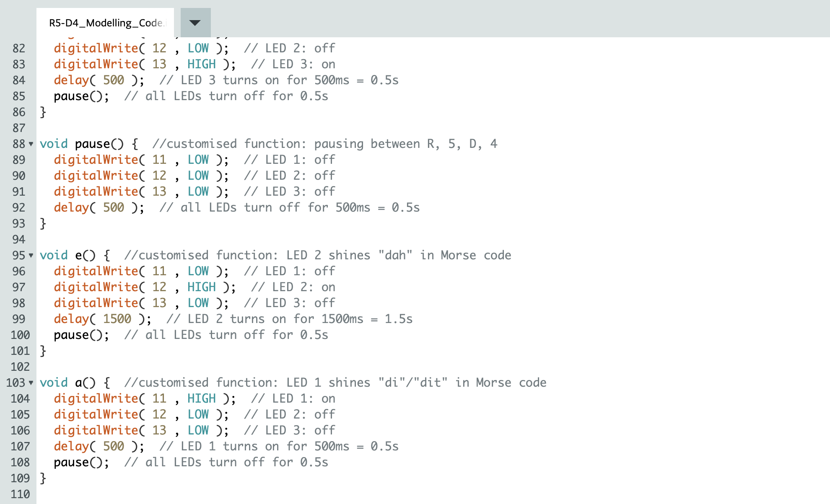
Task: Collapse the void a() function fold arrow
Action: pos(31,383)
